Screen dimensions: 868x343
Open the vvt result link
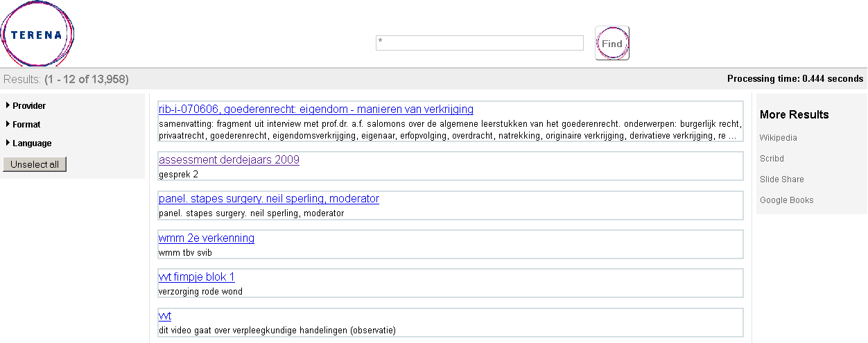[164, 316]
